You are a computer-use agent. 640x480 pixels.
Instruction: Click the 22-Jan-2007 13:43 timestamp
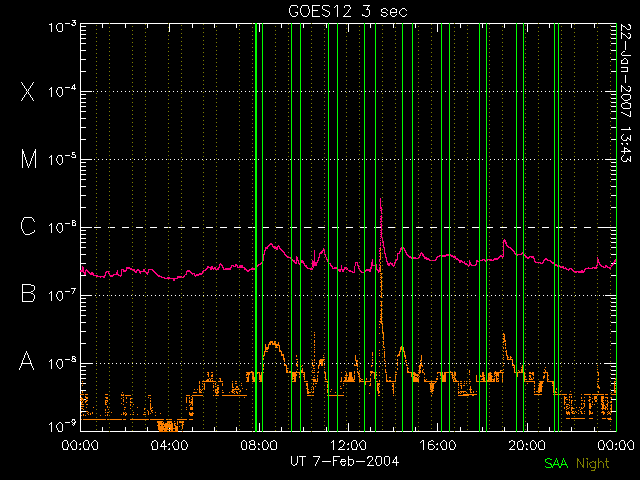625,93
